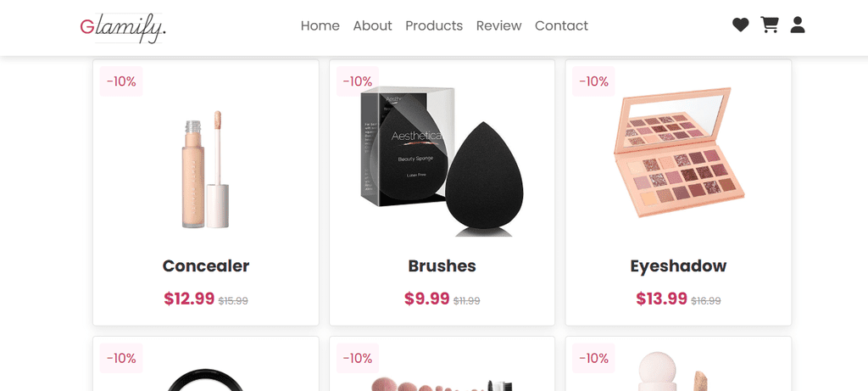
Task: Select the Concealer product image
Action: pyautogui.click(x=205, y=169)
